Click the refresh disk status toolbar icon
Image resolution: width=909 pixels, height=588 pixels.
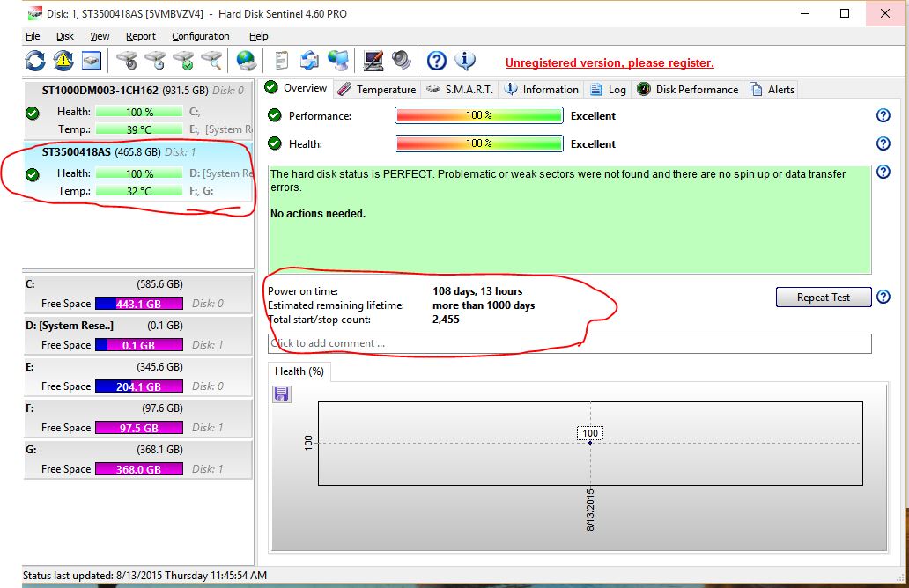tap(34, 61)
